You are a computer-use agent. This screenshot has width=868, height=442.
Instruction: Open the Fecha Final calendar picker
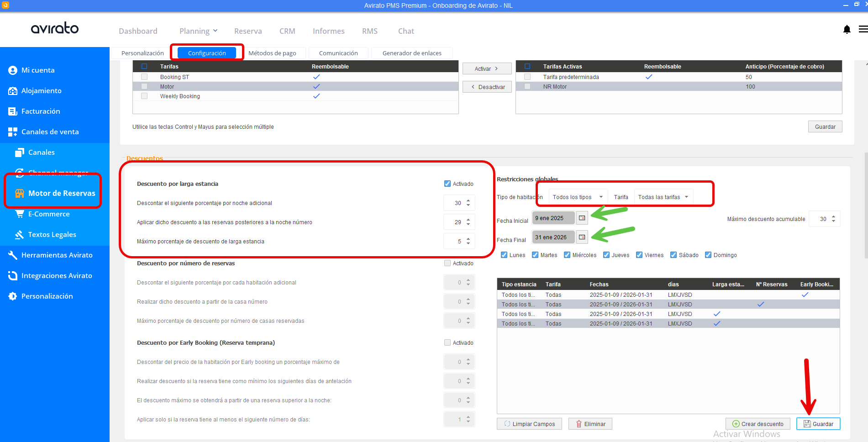click(582, 237)
